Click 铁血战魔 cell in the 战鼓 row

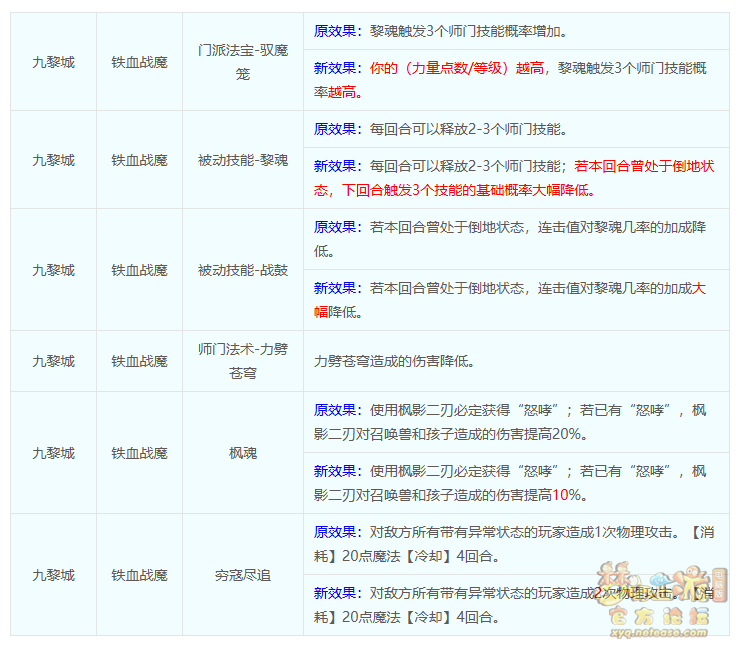(x=139, y=270)
